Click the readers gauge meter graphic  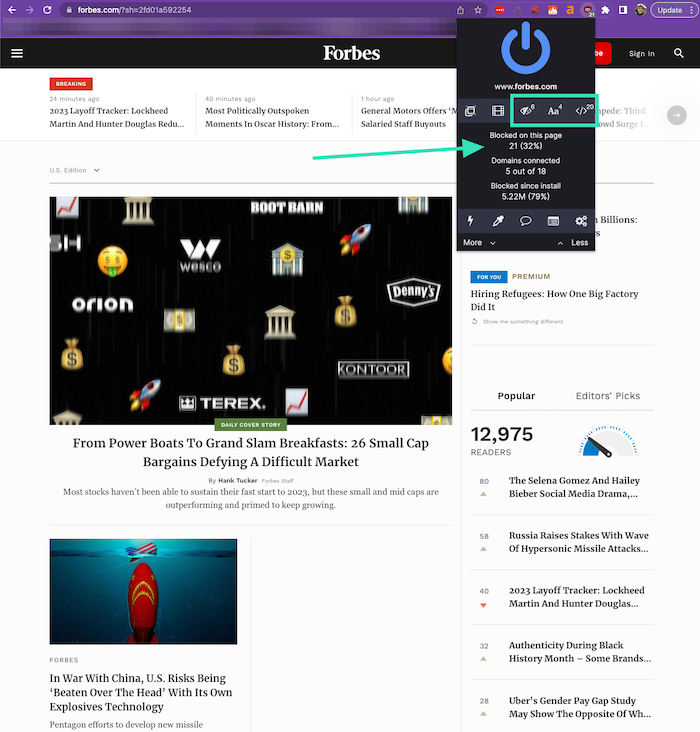(x=608, y=441)
